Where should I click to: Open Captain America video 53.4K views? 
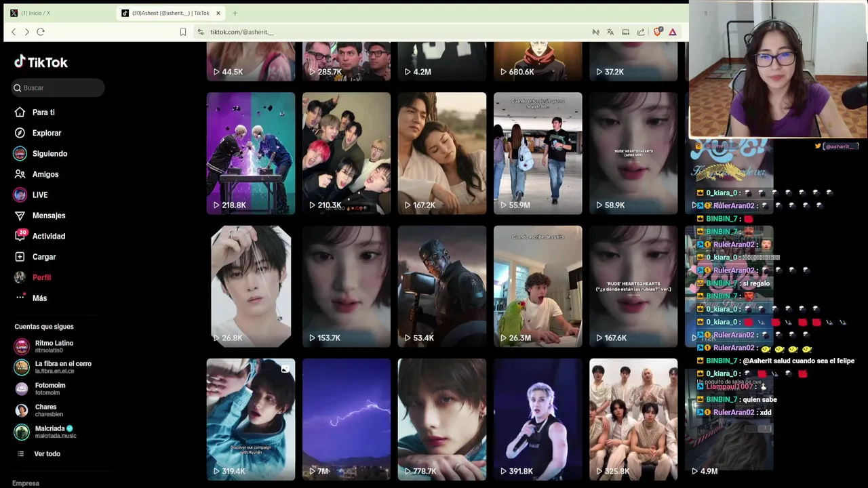(x=442, y=286)
